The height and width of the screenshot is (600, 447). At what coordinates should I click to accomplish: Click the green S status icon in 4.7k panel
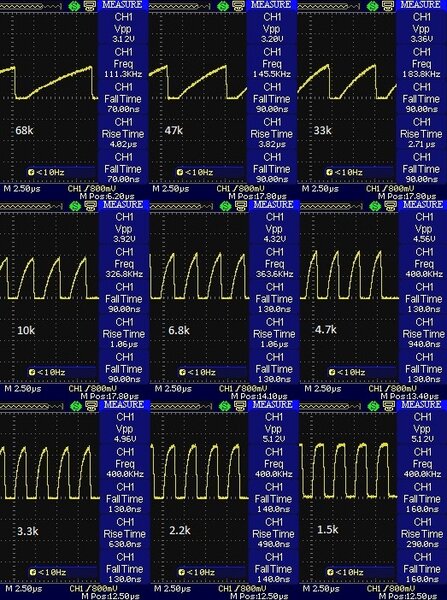click(375, 206)
